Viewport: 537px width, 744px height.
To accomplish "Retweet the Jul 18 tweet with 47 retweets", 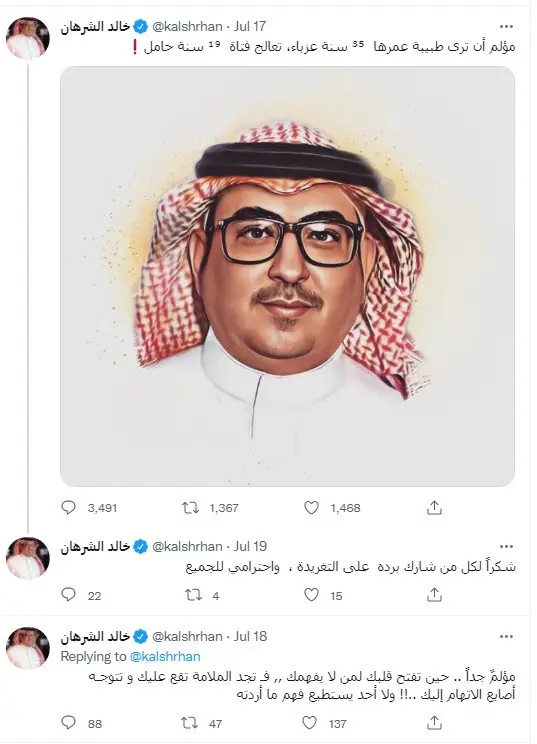I will pos(190,723).
